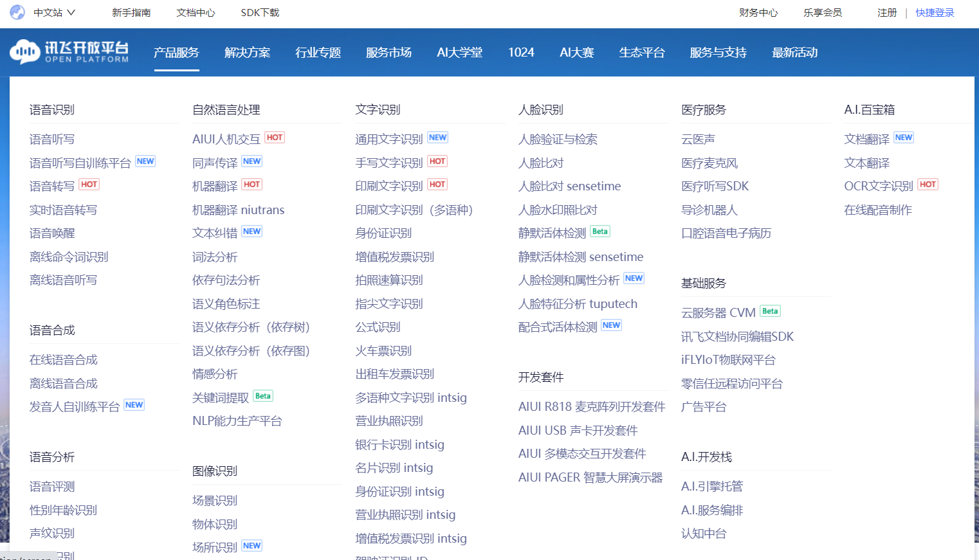Select the 产品服务 navigation tab

pyautogui.click(x=176, y=52)
